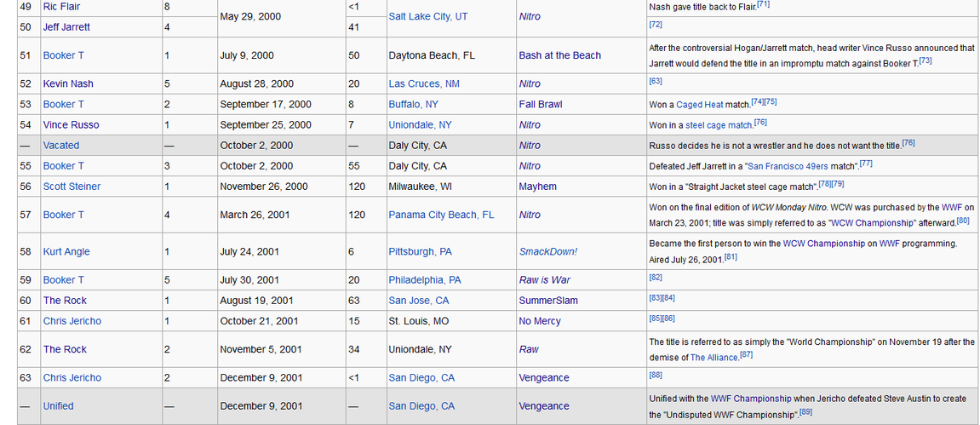Jump to citation 73

point(926,60)
